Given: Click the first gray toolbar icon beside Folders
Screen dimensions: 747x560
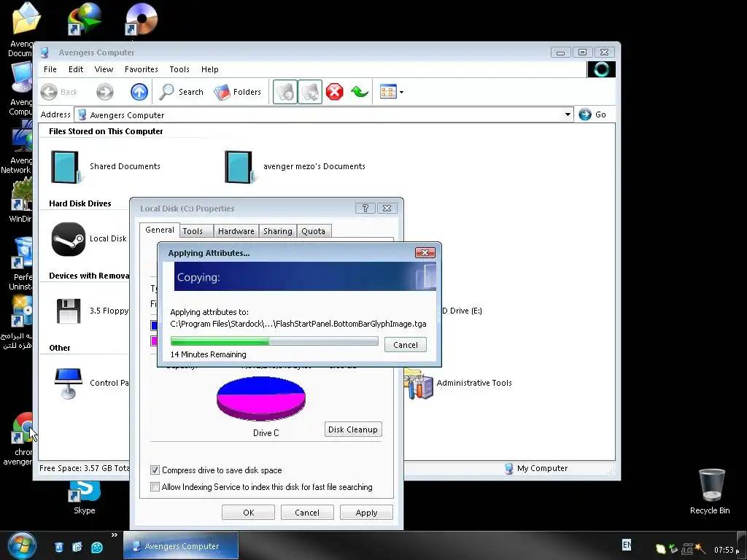Looking at the screenshot, I should pos(285,91).
